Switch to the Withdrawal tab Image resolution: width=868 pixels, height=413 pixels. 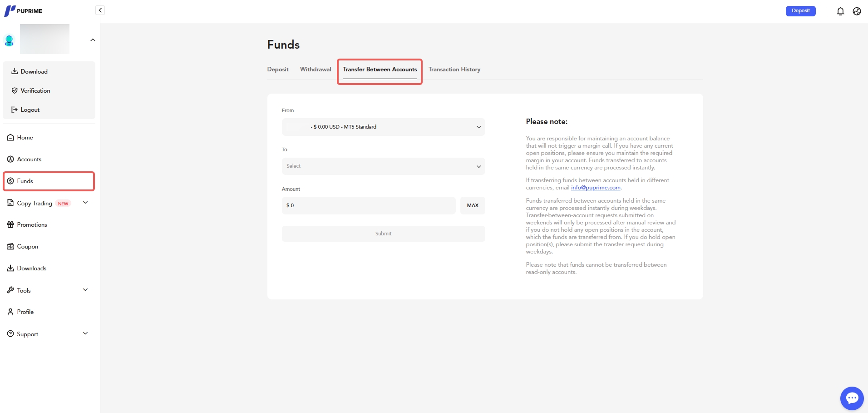tap(316, 70)
